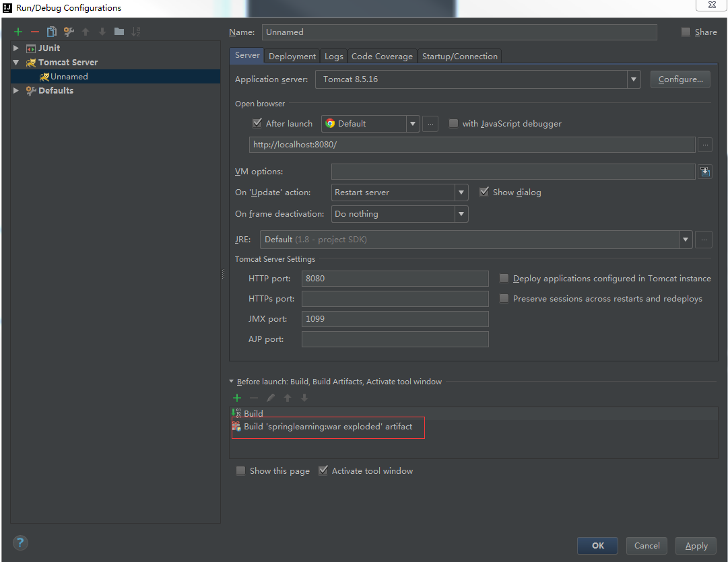Image resolution: width=728 pixels, height=562 pixels.
Task: Click the green plus Add New Configuration icon
Action: (x=18, y=32)
